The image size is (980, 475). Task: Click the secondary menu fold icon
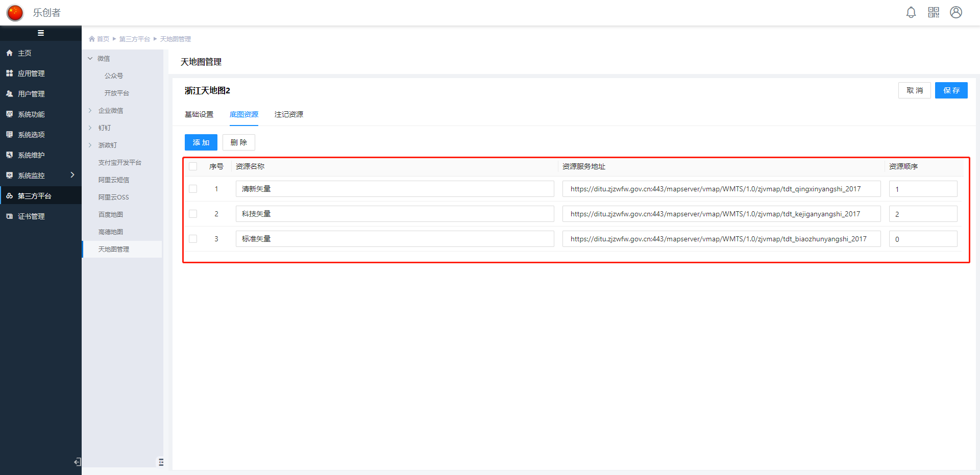coord(161,462)
